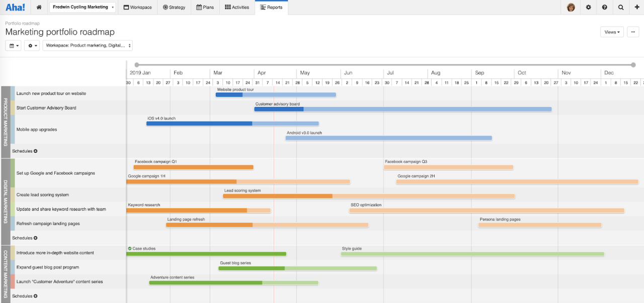Viewport: 644px width, 303px height.
Task: Click the home icon in top navigation
Action: (x=38, y=7)
